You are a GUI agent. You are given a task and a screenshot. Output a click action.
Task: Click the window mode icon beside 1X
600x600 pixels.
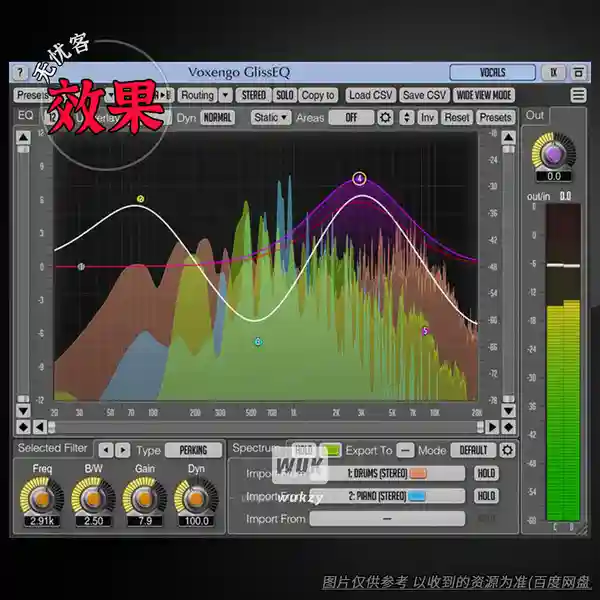tap(578, 73)
